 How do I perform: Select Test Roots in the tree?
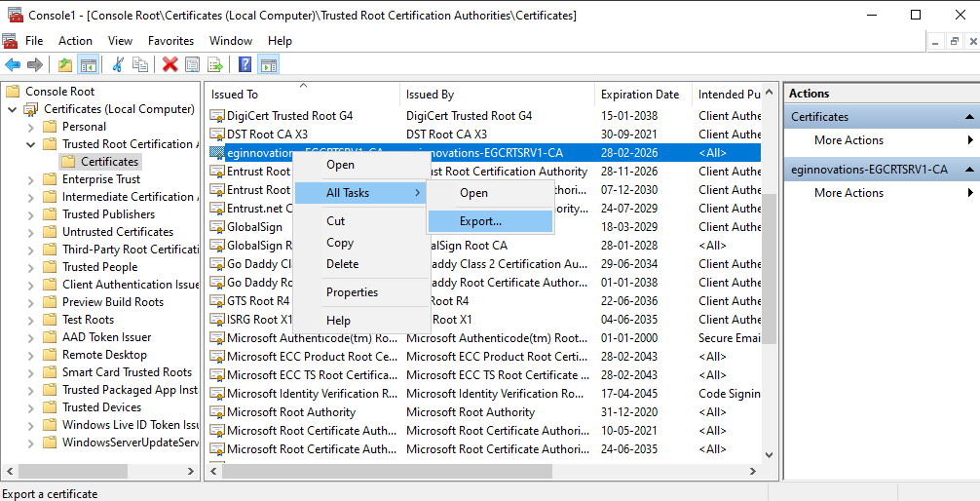88,320
